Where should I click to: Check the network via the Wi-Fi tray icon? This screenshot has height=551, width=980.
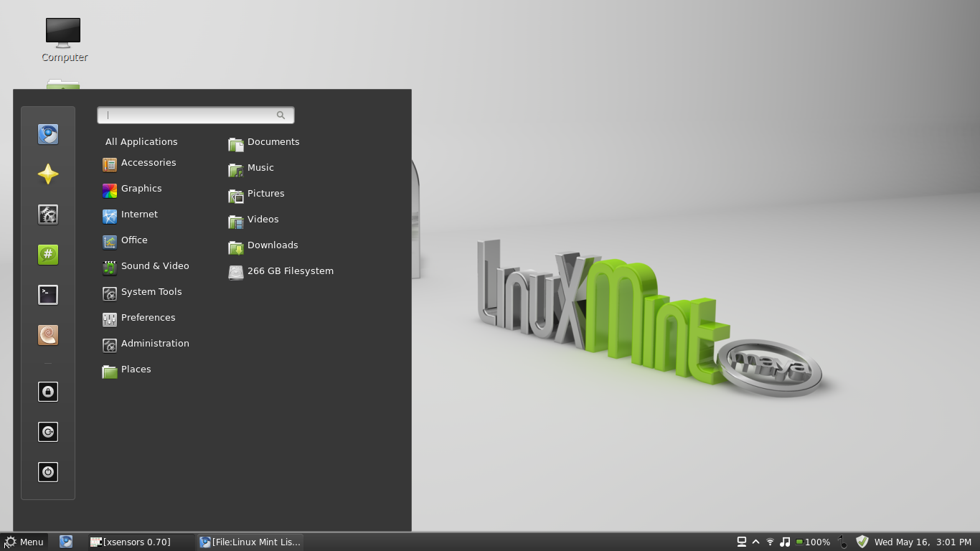(770, 542)
